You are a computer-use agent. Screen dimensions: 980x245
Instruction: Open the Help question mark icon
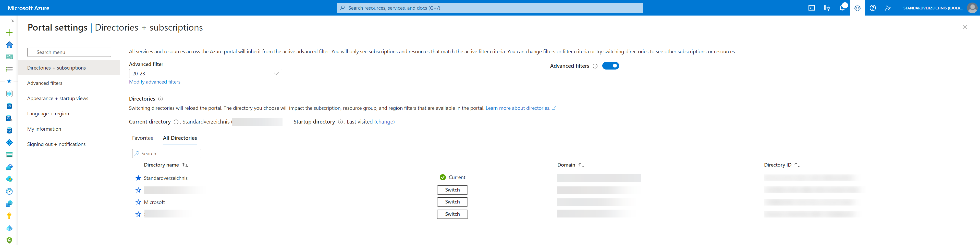coord(873,8)
